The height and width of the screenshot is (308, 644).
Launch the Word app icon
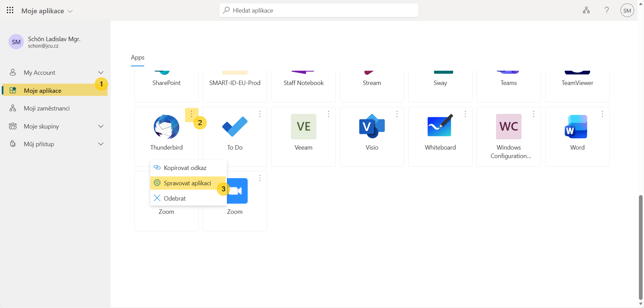point(577,126)
